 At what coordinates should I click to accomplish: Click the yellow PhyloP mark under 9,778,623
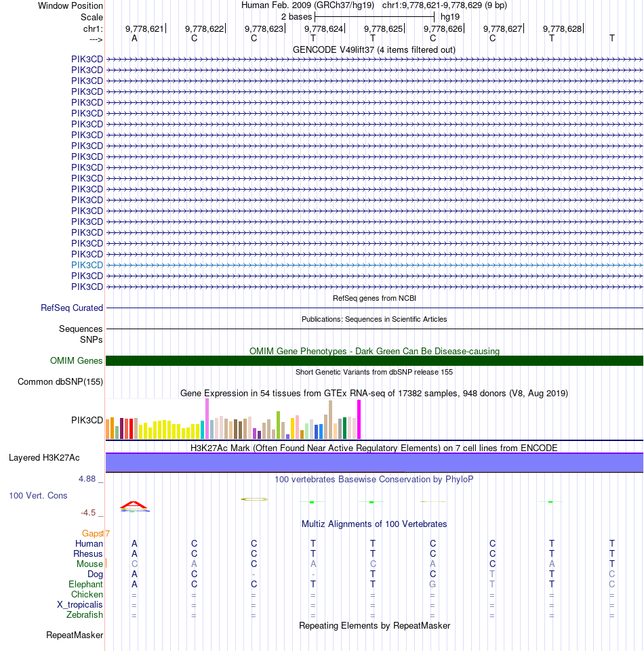pos(254,499)
